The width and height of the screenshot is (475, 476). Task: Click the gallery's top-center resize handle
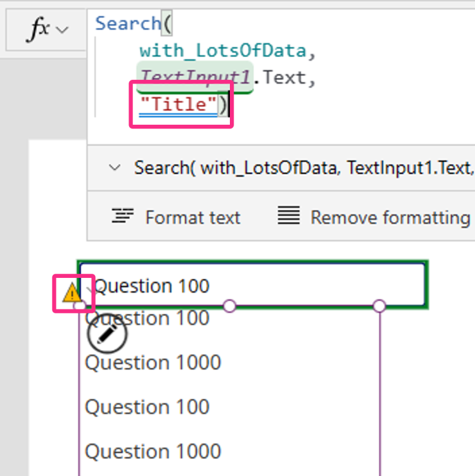[229, 306]
